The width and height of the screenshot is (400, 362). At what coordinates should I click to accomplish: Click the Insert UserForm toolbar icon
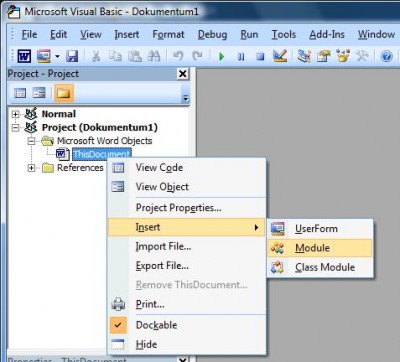point(44,56)
